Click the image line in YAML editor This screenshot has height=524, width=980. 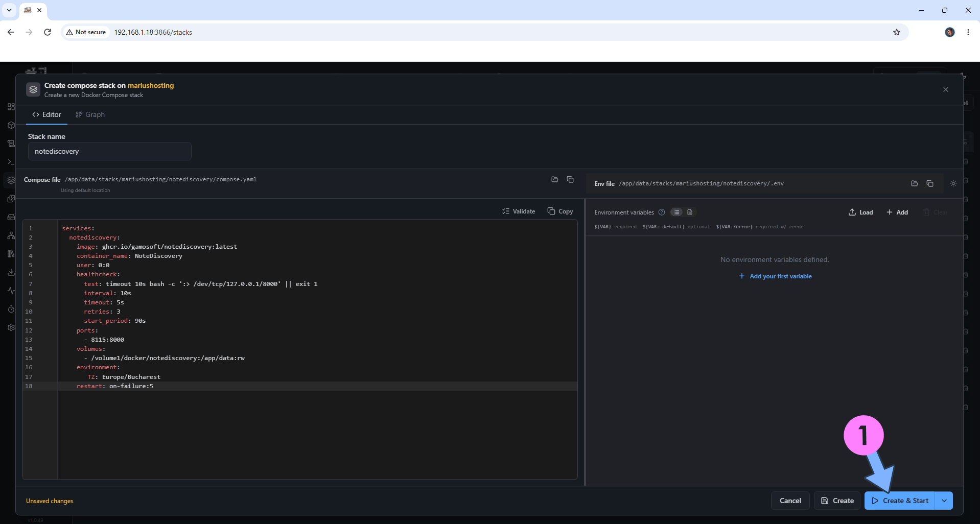[x=157, y=247]
